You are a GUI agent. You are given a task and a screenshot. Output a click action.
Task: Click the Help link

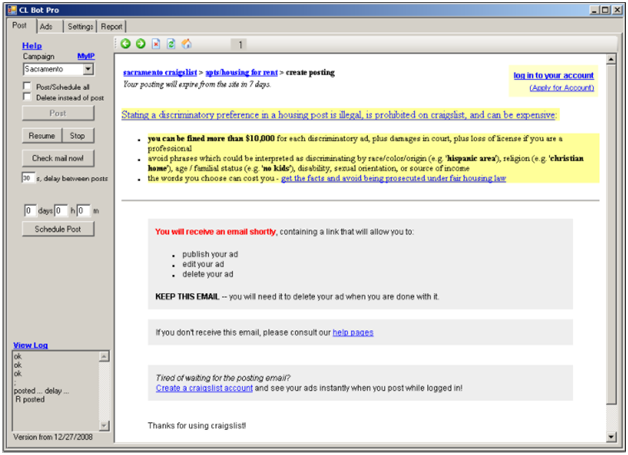[32, 46]
